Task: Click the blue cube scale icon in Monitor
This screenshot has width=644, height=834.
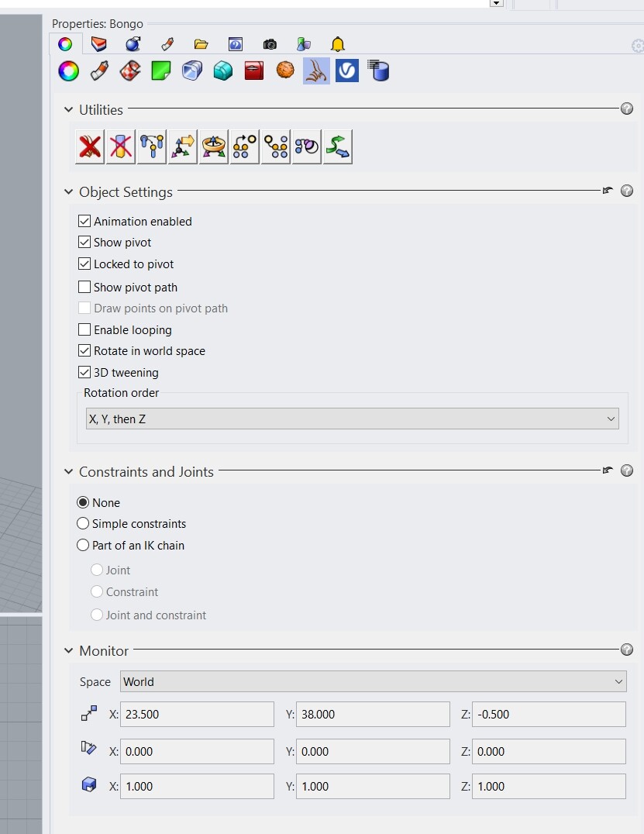Action: tap(89, 784)
